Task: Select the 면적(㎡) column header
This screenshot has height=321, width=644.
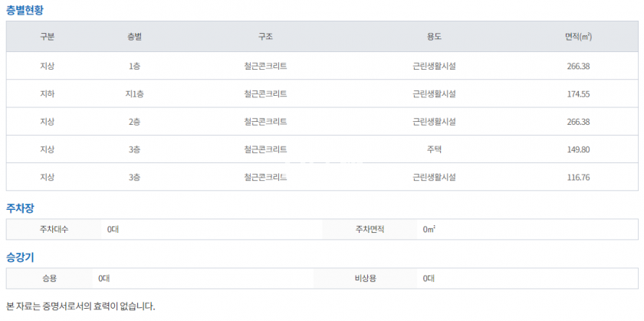Action: tap(577, 36)
